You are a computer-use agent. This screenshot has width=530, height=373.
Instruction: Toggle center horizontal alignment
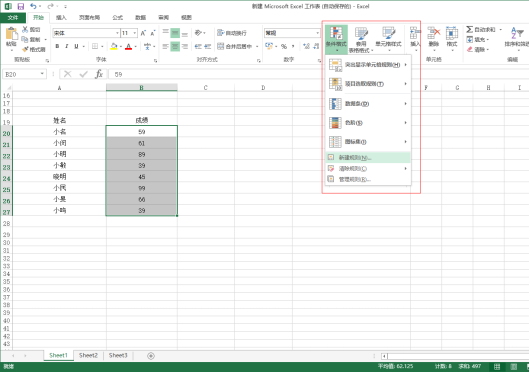175,46
